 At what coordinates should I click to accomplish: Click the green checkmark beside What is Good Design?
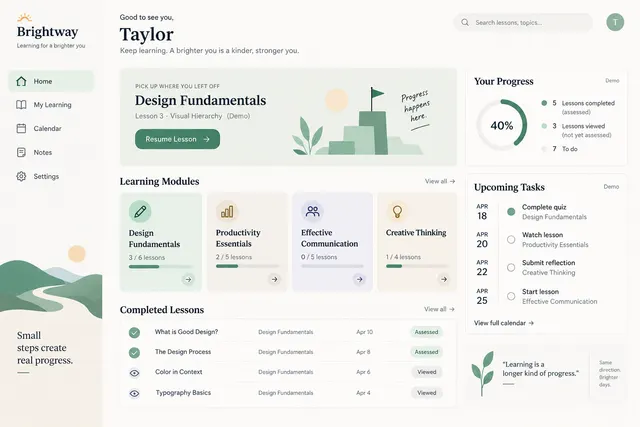pos(134,332)
